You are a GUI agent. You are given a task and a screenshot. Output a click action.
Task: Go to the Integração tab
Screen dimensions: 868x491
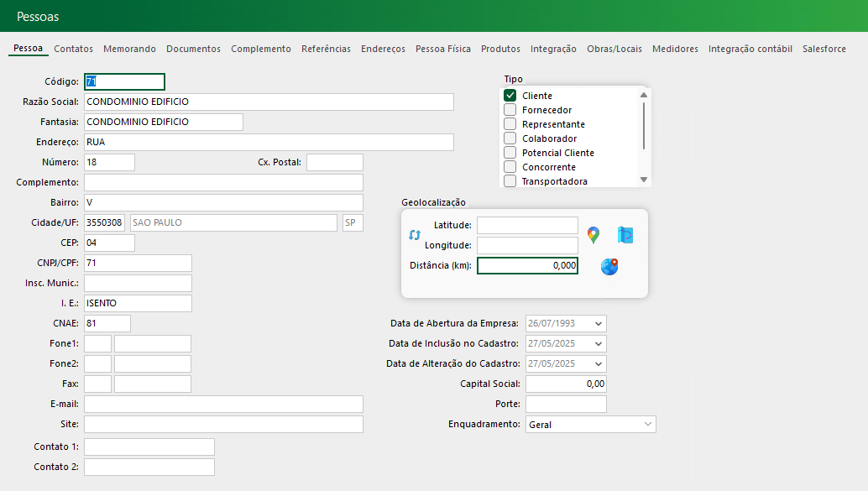click(553, 49)
